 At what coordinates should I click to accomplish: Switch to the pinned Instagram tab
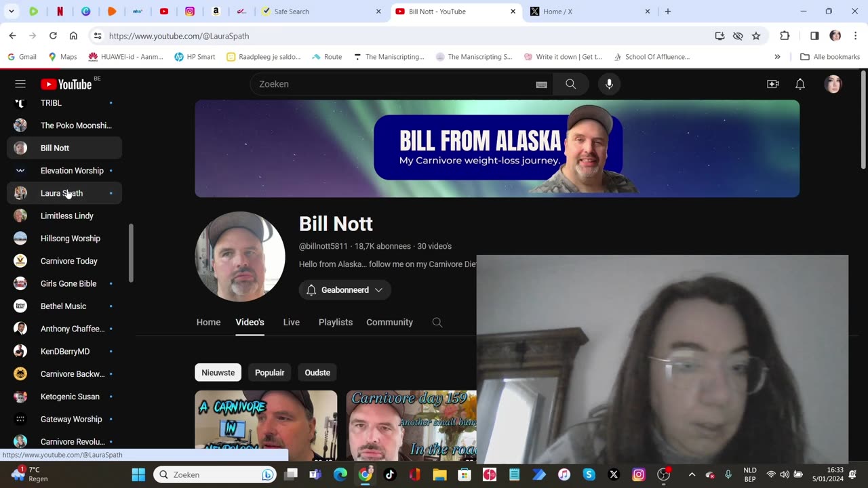(190, 12)
